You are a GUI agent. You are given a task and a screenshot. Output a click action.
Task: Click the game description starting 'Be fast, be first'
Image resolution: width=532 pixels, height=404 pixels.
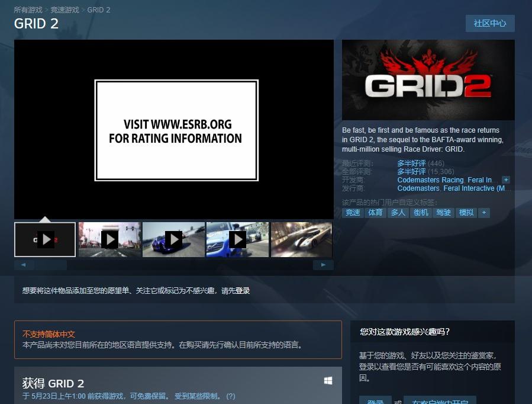(x=423, y=140)
